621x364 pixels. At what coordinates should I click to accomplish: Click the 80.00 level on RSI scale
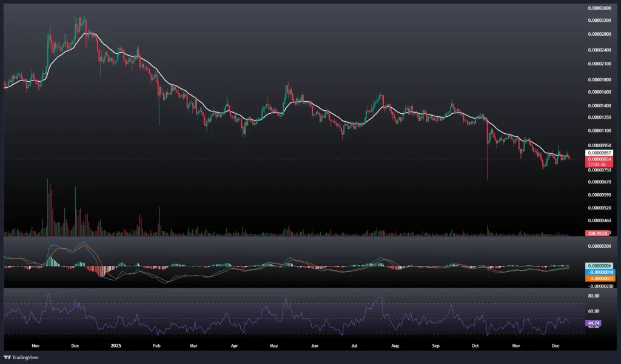click(594, 296)
